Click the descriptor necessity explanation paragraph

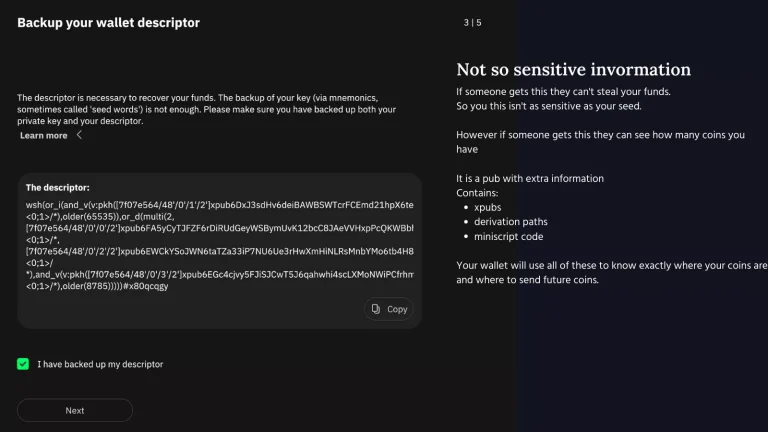click(207, 109)
